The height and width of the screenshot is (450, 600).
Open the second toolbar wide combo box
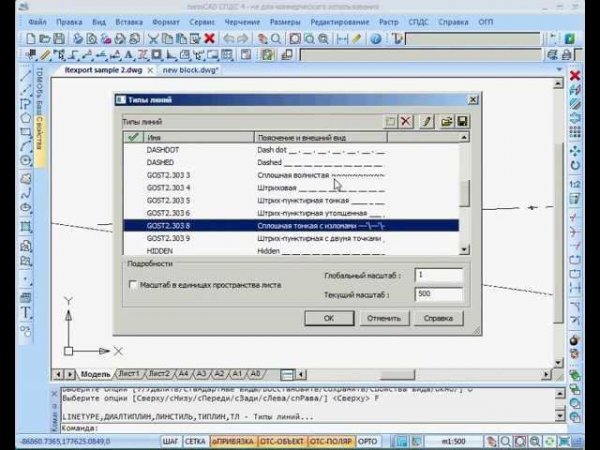421,55
